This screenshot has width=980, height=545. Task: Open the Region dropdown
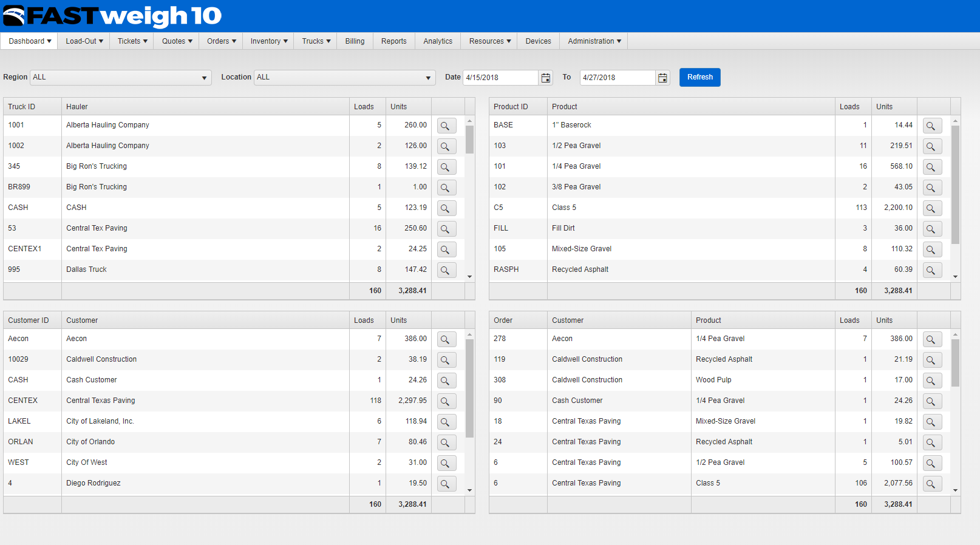point(121,78)
